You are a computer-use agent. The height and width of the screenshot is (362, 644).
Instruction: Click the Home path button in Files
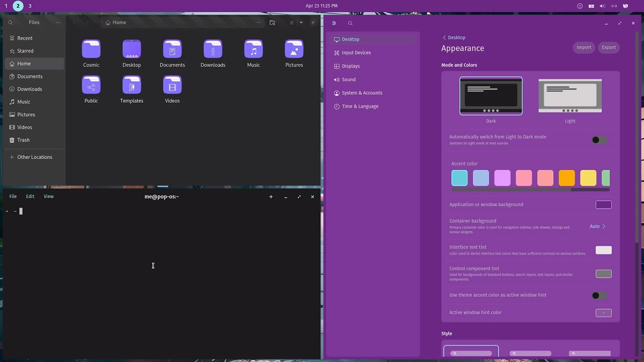point(116,23)
